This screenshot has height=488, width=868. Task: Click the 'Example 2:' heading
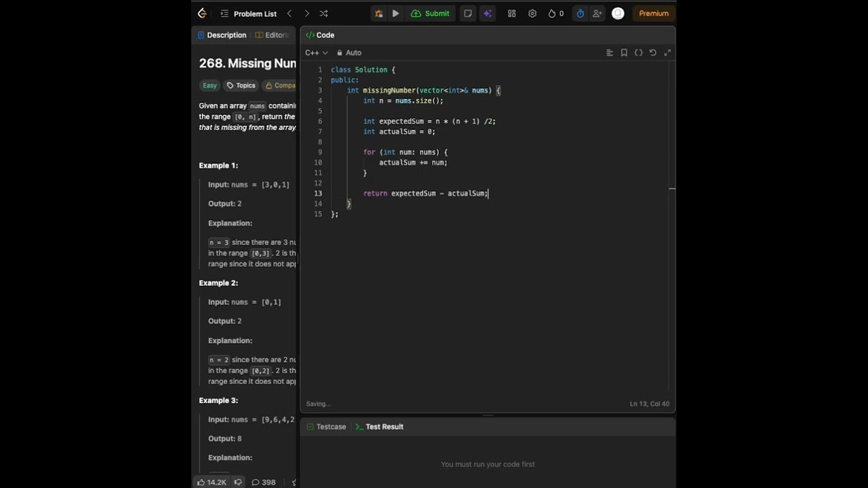218,283
